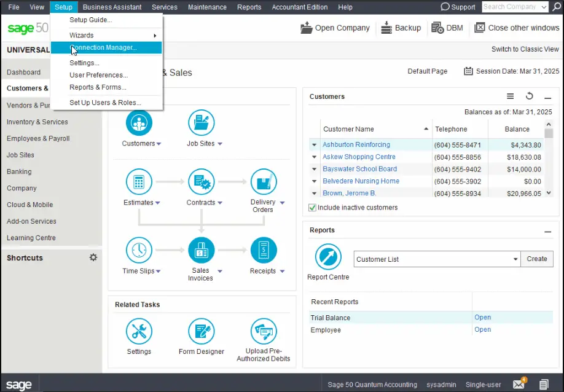Image resolution: width=564 pixels, height=392 pixels.
Task: Select Settings in Setup menu
Action: (x=106, y=63)
